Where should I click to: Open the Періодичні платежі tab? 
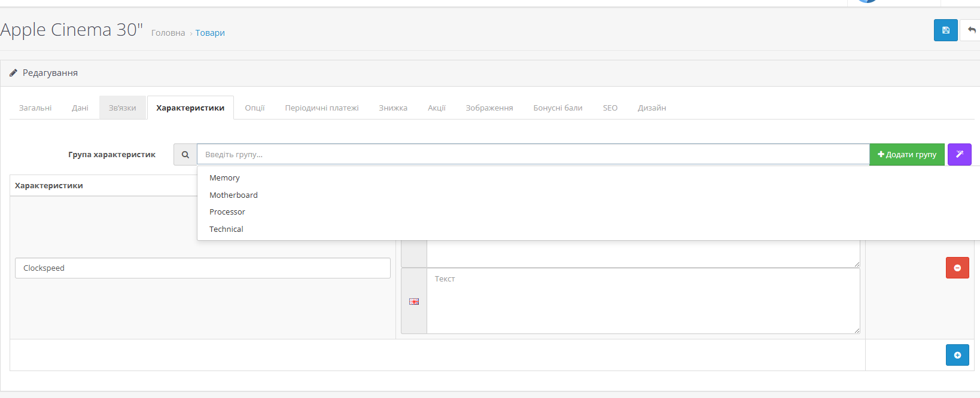coord(322,108)
